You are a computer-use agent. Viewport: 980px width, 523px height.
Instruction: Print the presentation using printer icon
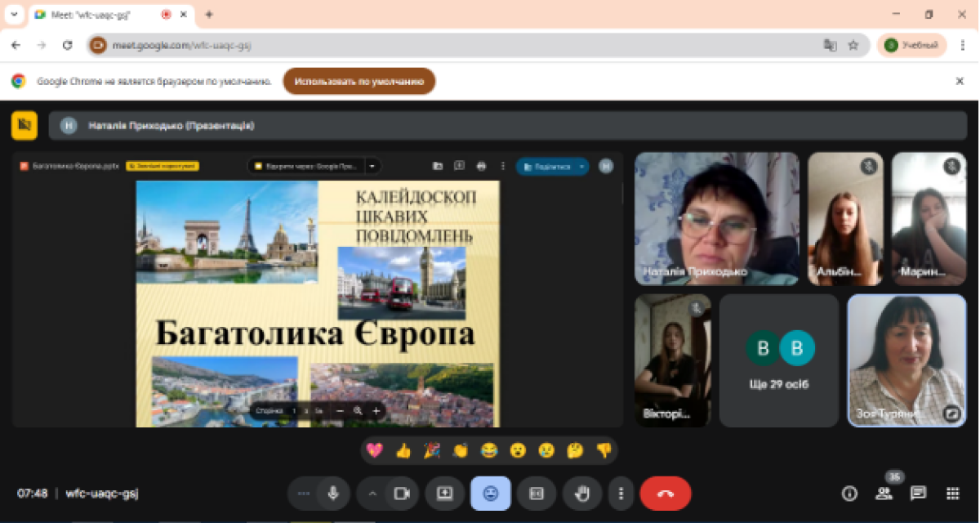tap(481, 166)
